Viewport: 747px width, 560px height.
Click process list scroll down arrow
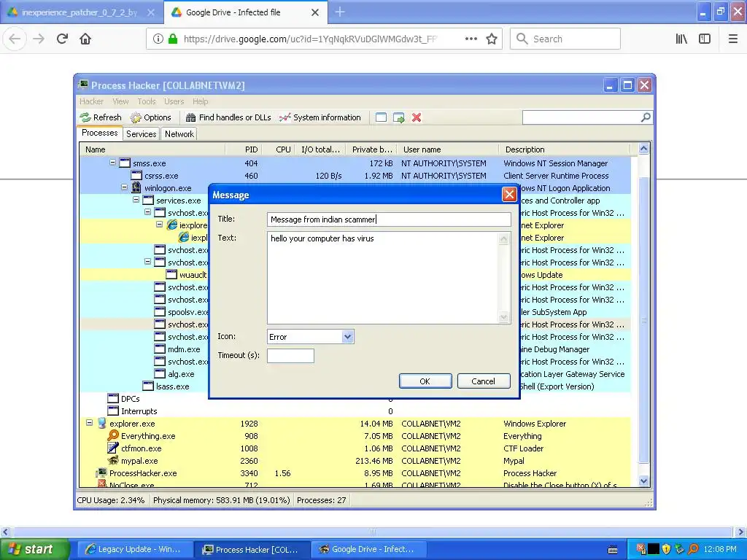pos(643,481)
